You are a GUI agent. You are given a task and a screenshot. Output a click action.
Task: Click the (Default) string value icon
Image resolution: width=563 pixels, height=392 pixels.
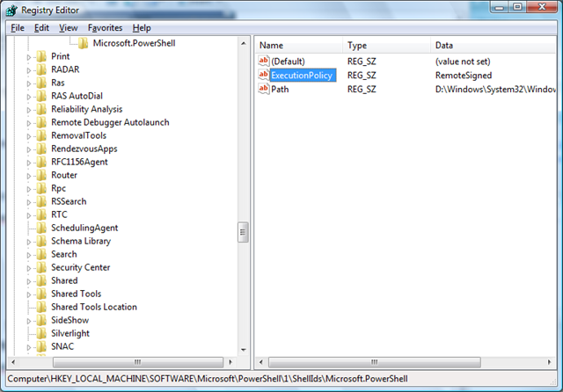(264, 61)
